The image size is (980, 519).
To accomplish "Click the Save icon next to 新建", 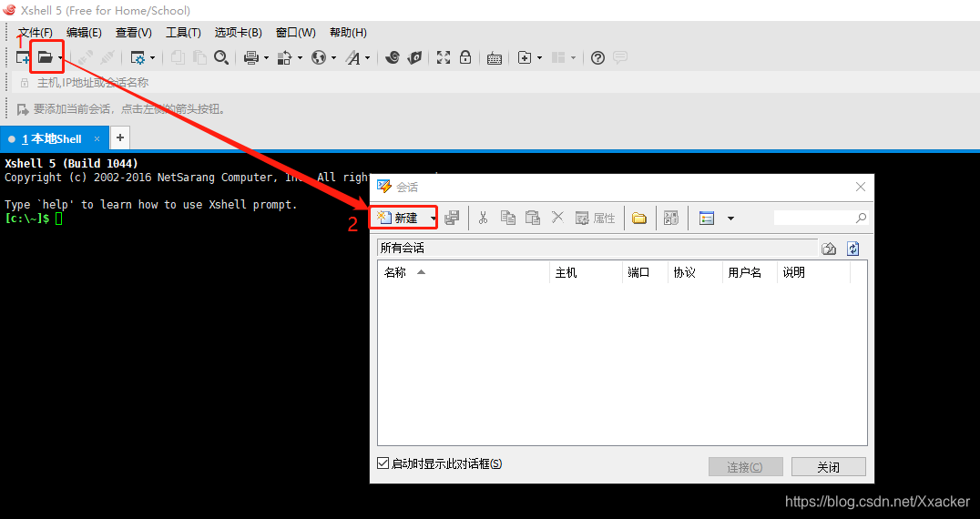I will click(452, 218).
